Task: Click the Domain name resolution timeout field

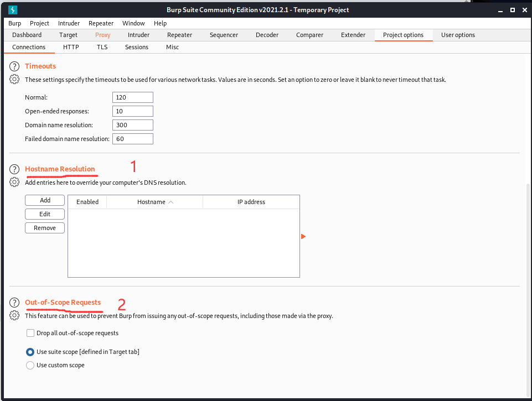Action: tap(133, 125)
